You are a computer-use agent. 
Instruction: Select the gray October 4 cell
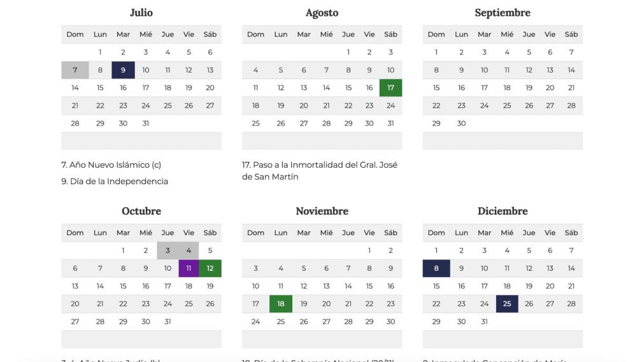pos(189,250)
